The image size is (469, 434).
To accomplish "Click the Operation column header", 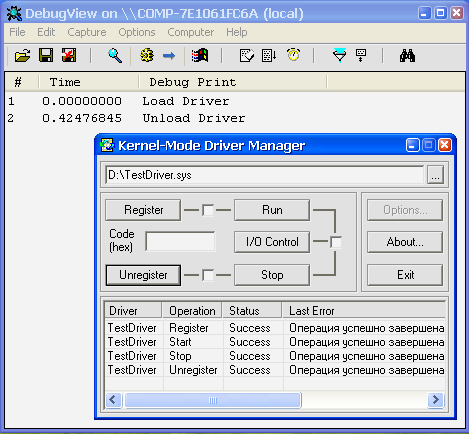I will [x=192, y=311].
